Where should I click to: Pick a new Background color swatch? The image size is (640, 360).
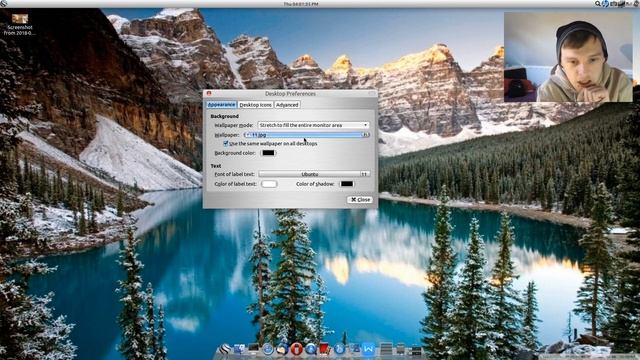pyautogui.click(x=268, y=153)
